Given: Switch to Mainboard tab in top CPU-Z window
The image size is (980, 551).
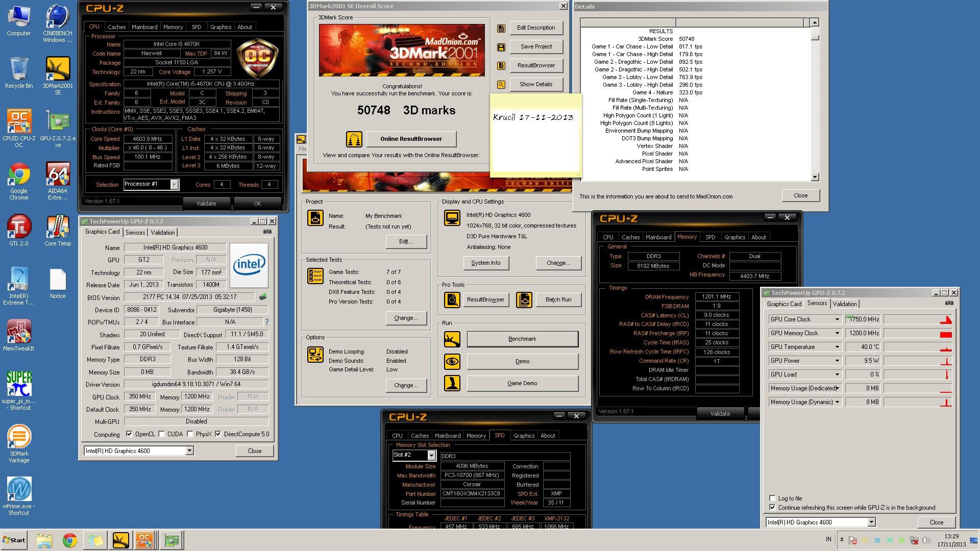Looking at the screenshot, I should tap(144, 27).
